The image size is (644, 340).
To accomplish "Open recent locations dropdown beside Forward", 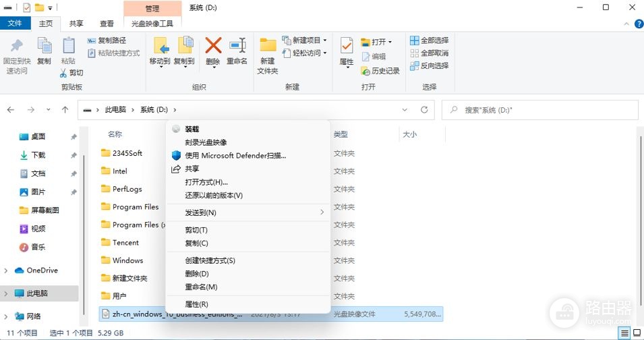I will (x=49, y=110).
